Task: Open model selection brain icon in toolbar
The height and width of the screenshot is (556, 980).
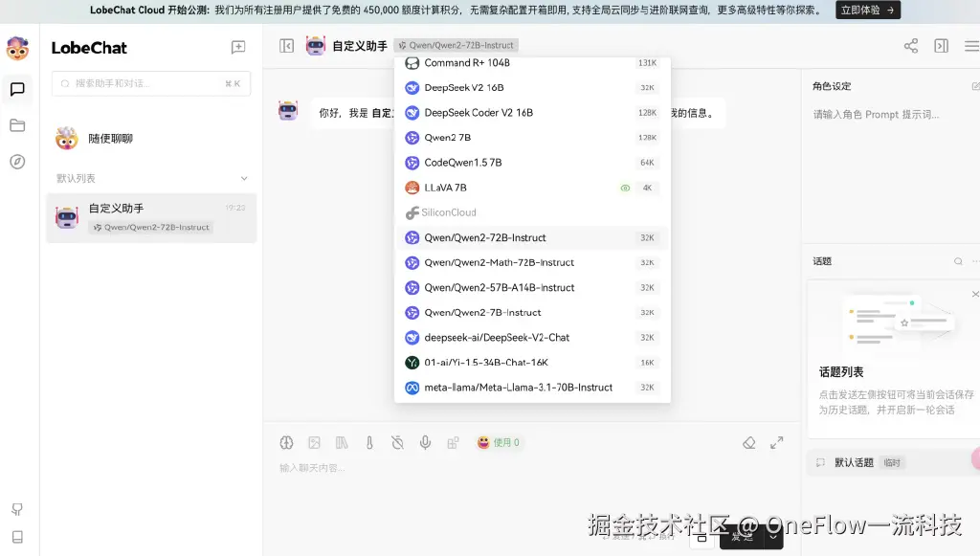Action: [286, 443]
